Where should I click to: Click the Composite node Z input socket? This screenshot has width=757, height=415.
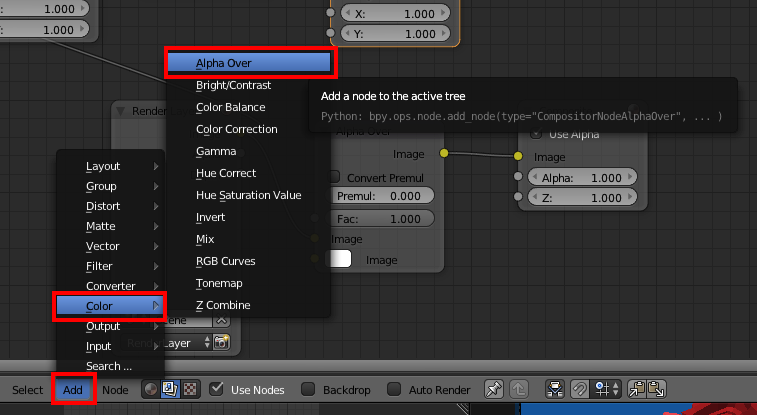[518, 196]
